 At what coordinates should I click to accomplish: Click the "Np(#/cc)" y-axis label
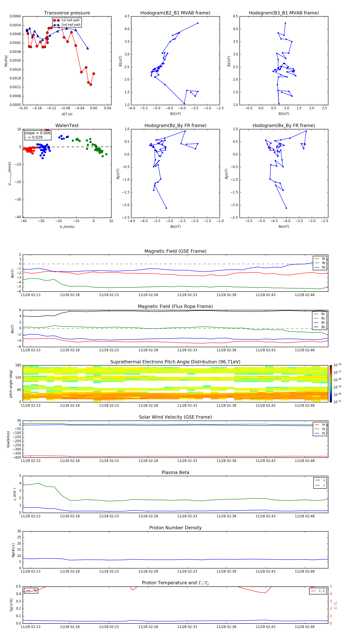tap(13, 550)
